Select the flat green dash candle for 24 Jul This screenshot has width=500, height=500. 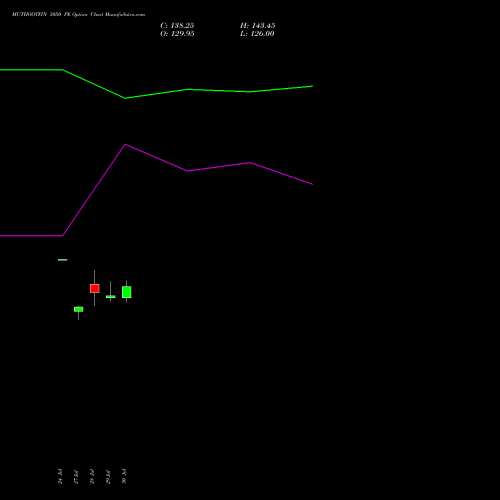tap(63, 260)
